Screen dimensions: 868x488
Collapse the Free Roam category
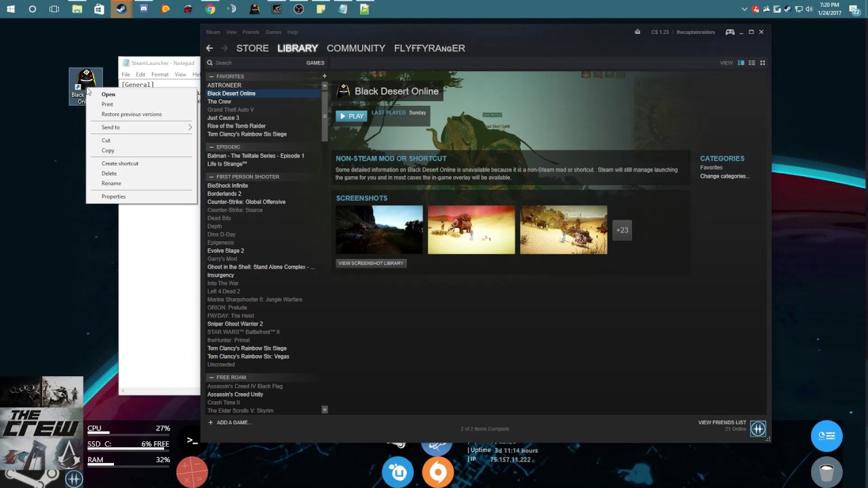pos(211,378)
